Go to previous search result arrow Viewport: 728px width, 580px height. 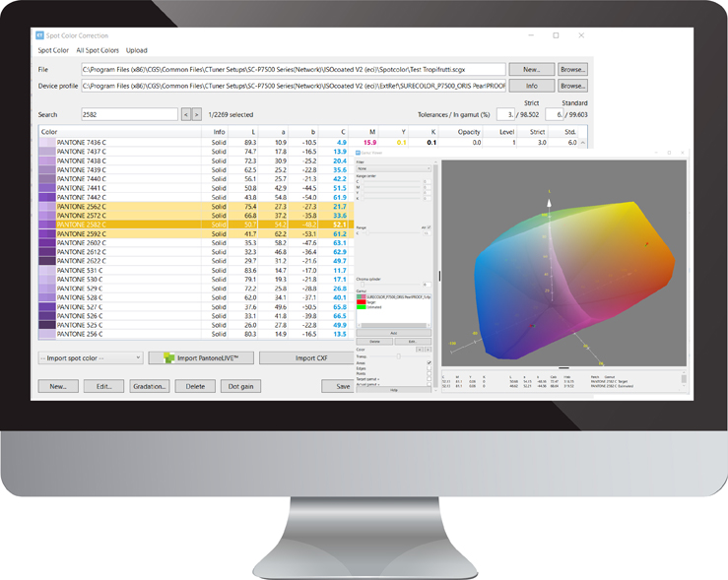pos(184,114)
